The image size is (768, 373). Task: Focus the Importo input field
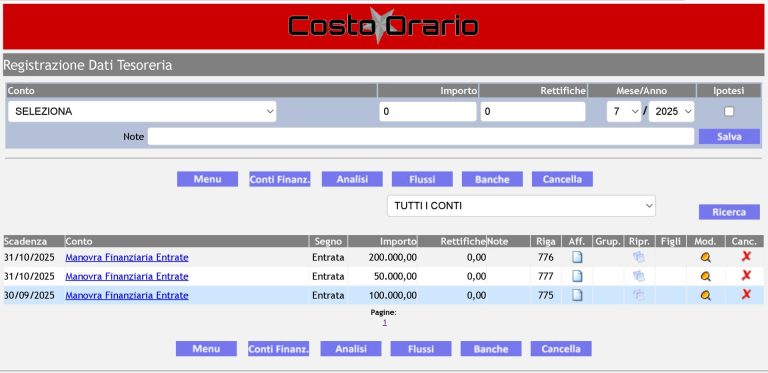[428, 112]
